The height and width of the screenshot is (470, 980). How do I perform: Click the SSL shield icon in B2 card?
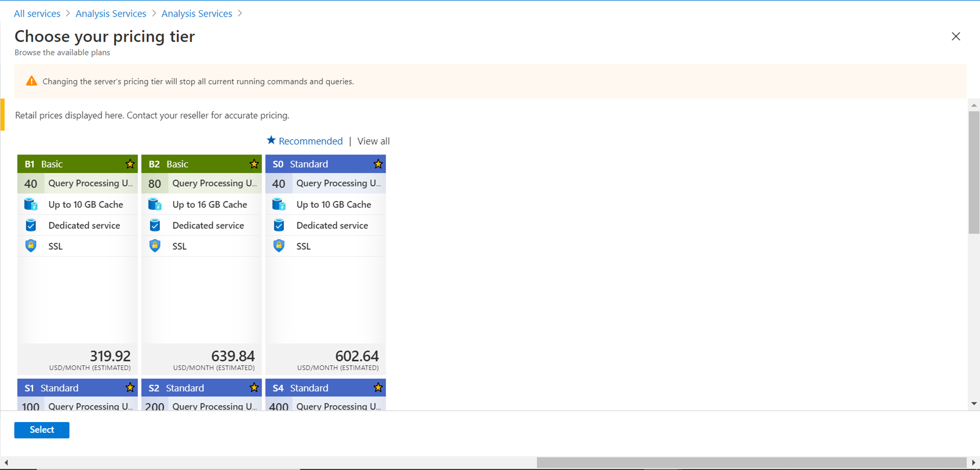coord(155,246)
